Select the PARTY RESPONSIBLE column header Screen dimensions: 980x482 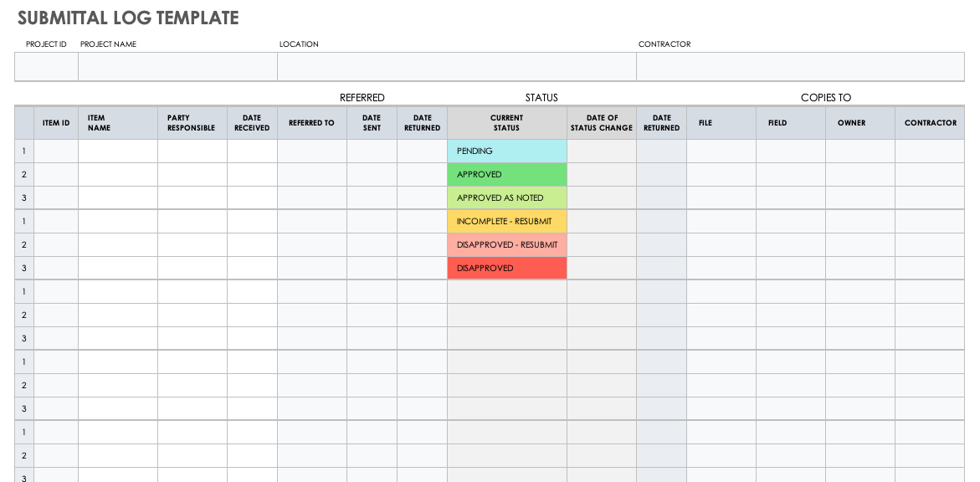pos(192,123)
